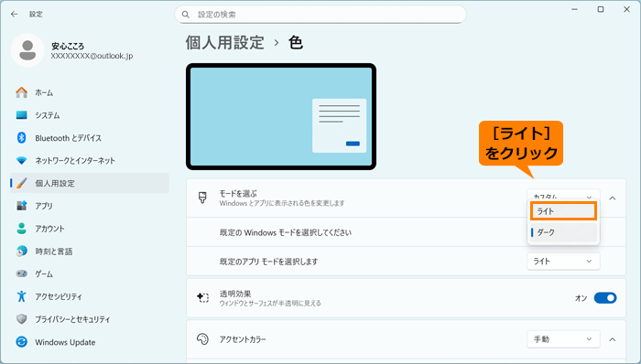Select 個人用設定 in the sidebar
This screenshot has height=364, width=641.
click(x=90, y=183)
